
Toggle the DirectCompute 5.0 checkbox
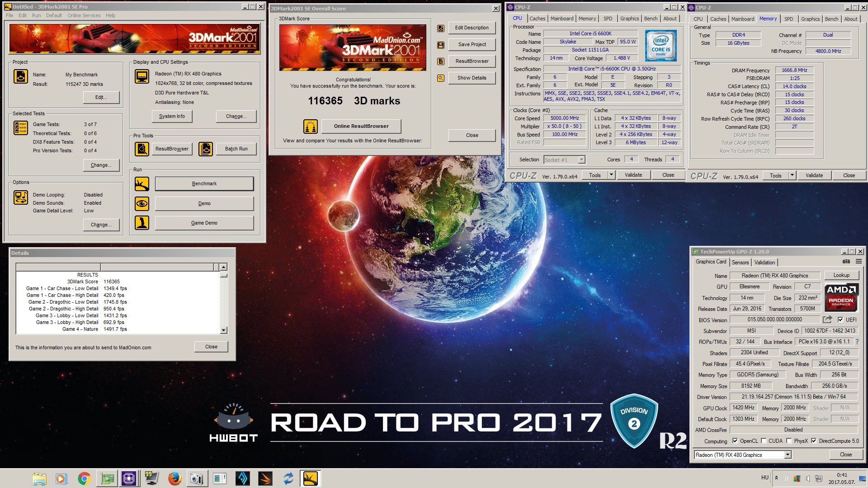coord(814,441)
